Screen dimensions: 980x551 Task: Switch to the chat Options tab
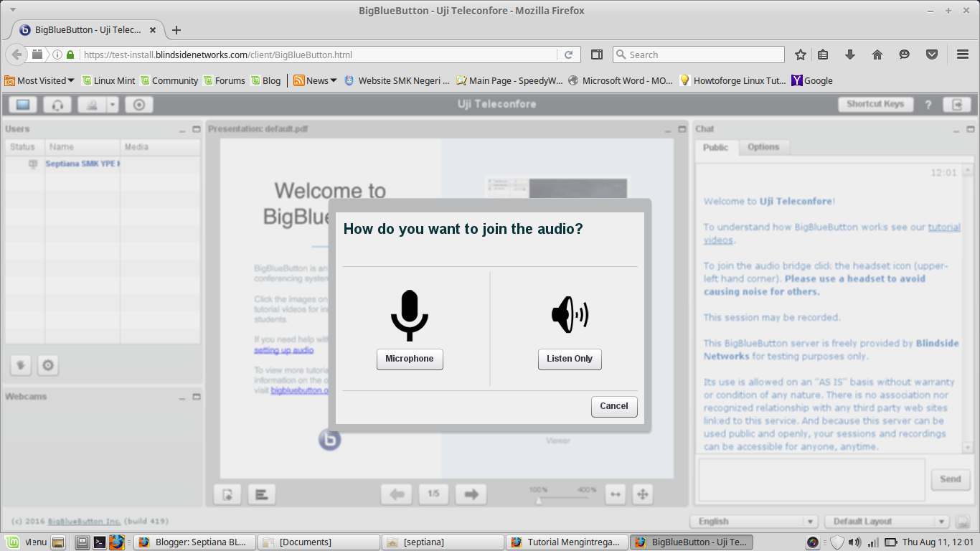(x=763, y=147)
